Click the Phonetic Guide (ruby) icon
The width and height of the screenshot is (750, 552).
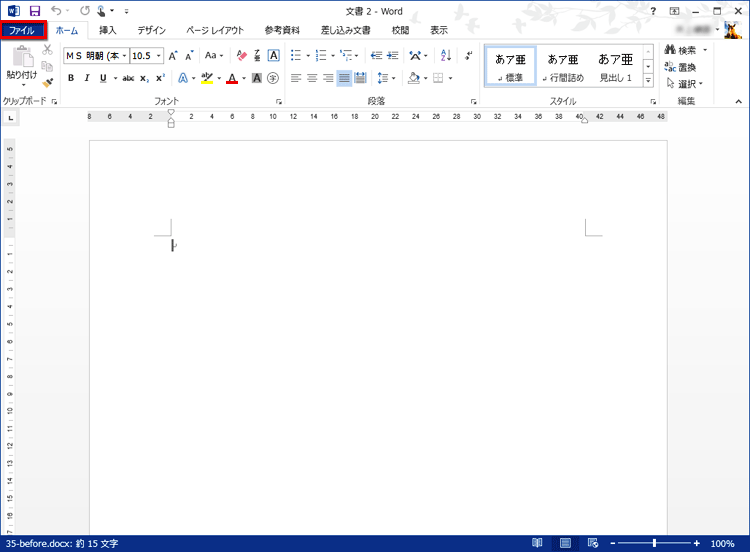click(x=257, y=55)
